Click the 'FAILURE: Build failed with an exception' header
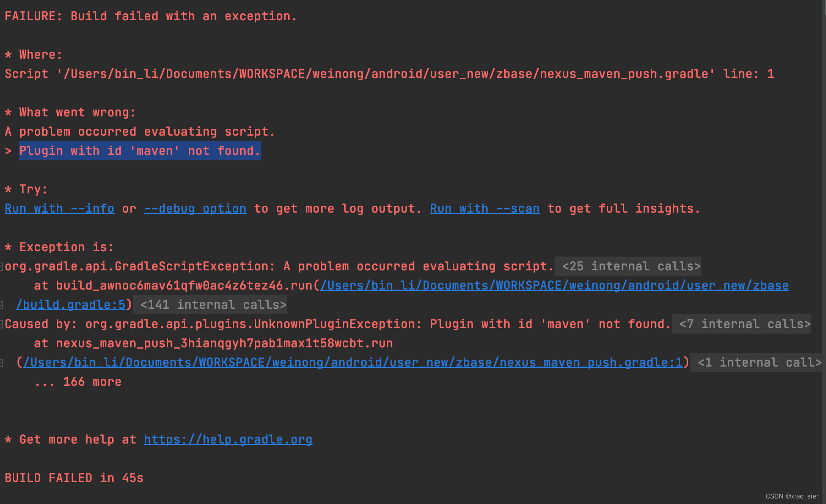 (x=150, y=16)
